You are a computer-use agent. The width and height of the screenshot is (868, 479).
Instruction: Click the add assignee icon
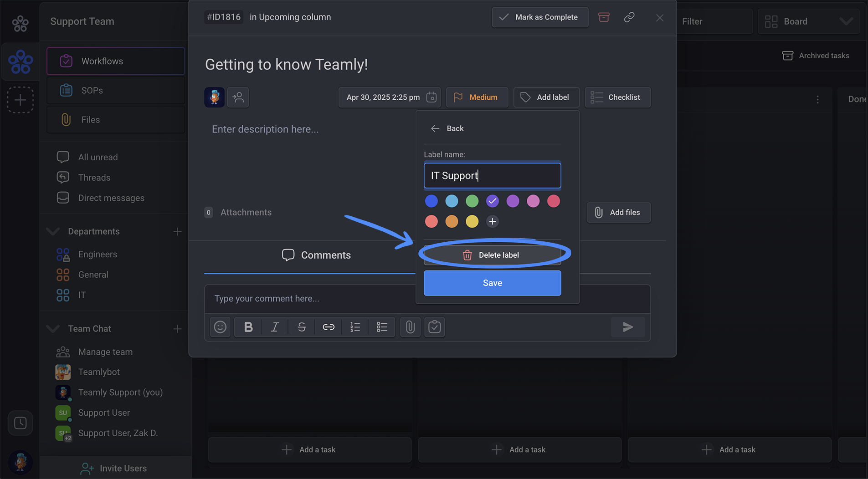[x=238, y=97]
